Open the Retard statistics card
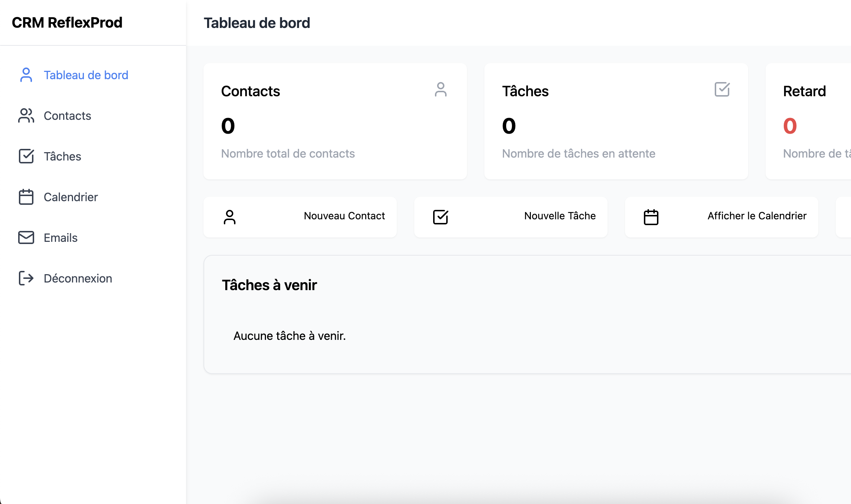The height and width of the screenshot is (504, 851). point(808,121)
